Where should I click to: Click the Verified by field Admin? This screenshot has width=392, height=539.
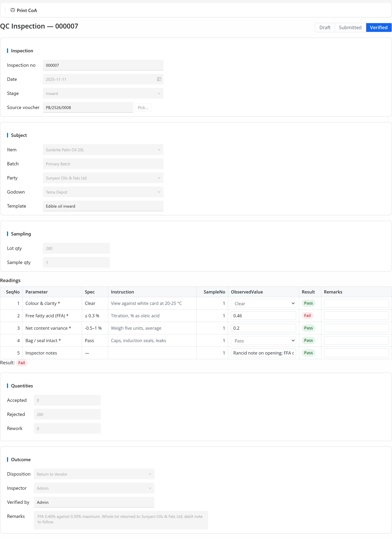(94, 502)
